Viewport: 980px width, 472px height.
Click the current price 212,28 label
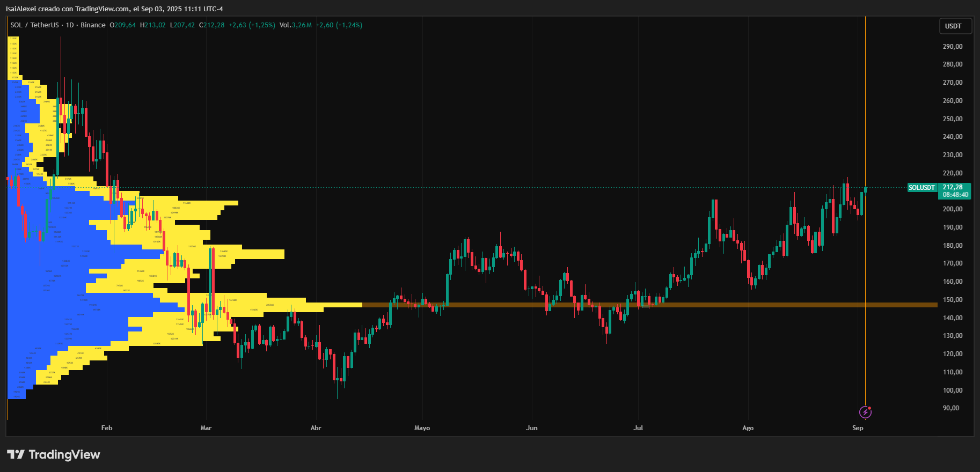coord(953,187)
